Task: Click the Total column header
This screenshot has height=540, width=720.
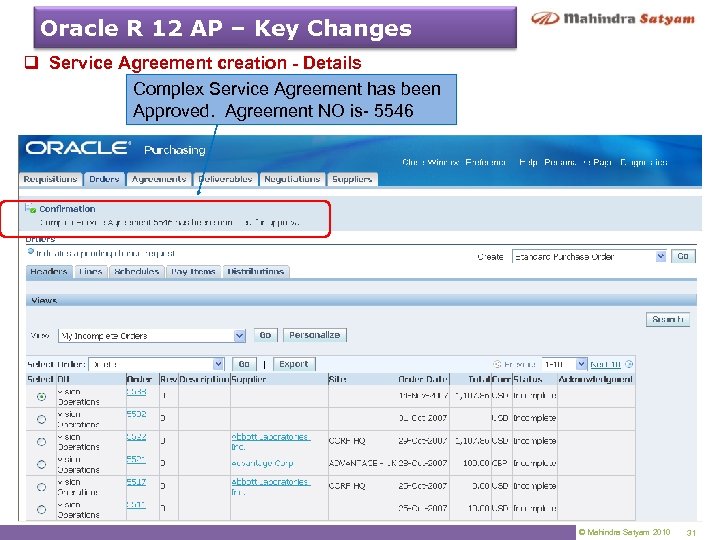Action: (479, 379)
